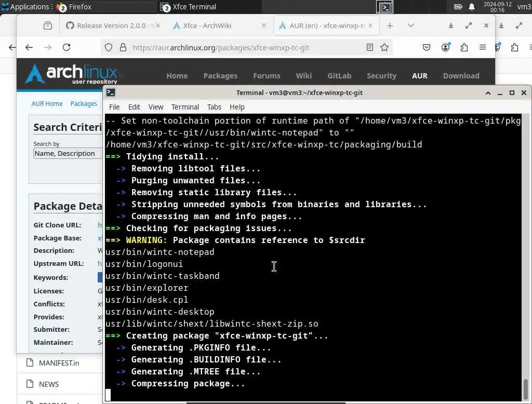Click the Packages sublink under AUR Home
Viewport: 532px width, 404px height.
pos(84,104)
